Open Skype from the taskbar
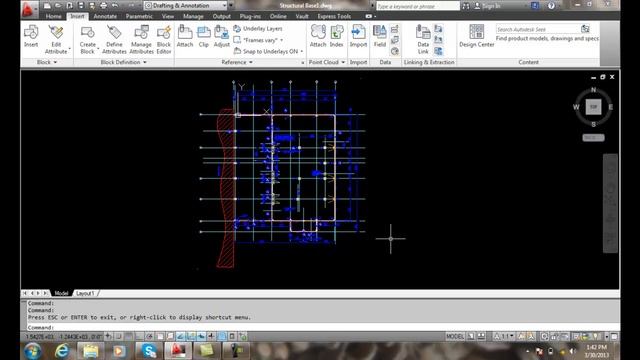640x360 pixels. pos(149,351)
